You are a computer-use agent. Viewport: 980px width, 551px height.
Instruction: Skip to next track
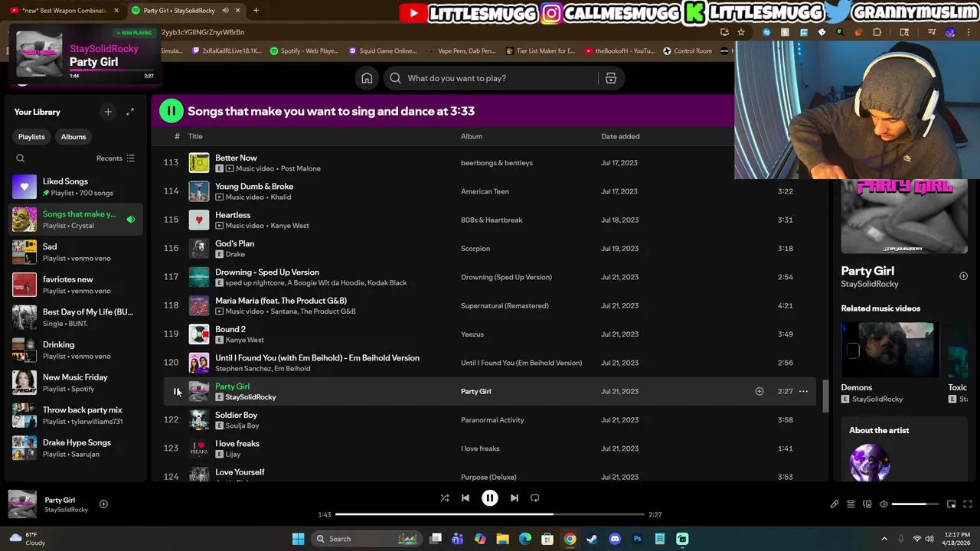(514, 498)
